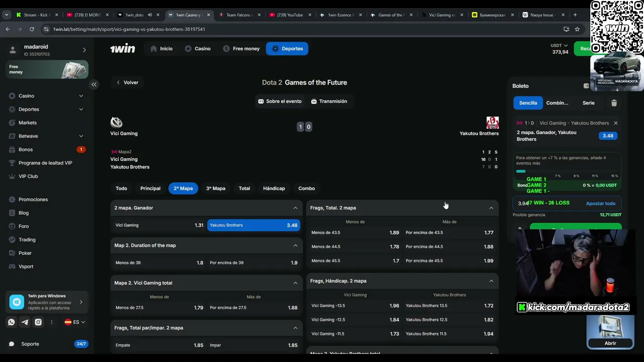Select Vici Gaming -13.5 handicap odd
Image resolution: width=644 pixels, height=362 pixels.
[355, 306]
